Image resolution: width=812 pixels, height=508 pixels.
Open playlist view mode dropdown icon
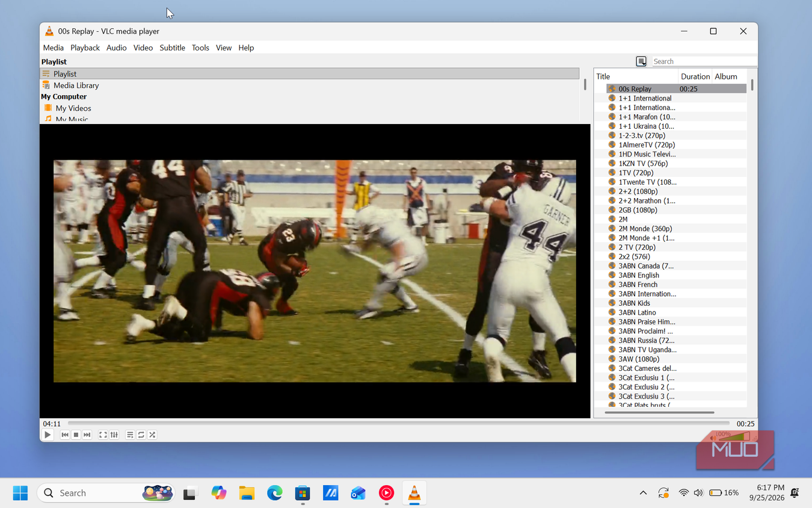coord(641,61)
